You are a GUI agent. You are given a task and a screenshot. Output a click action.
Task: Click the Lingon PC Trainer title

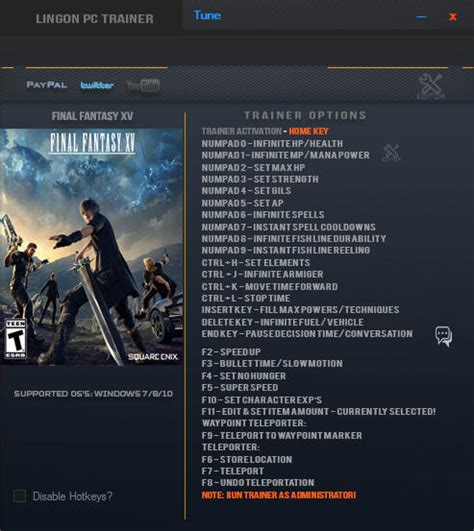pyautogui.click(x=94, y=19)
